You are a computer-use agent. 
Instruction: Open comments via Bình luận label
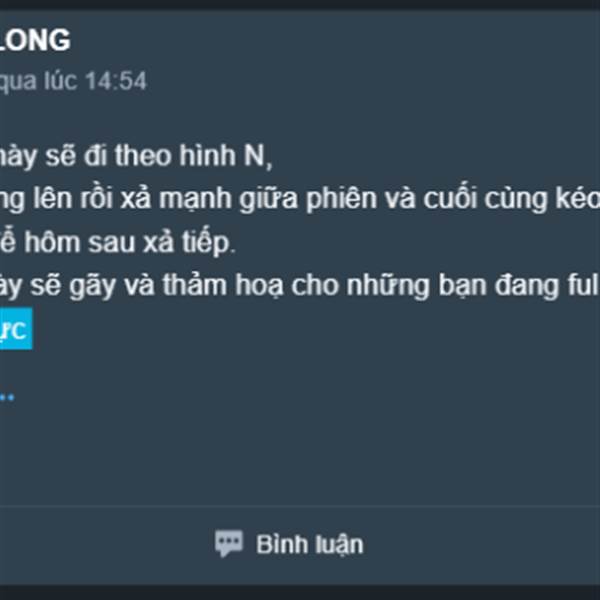(x=310, y=545)
